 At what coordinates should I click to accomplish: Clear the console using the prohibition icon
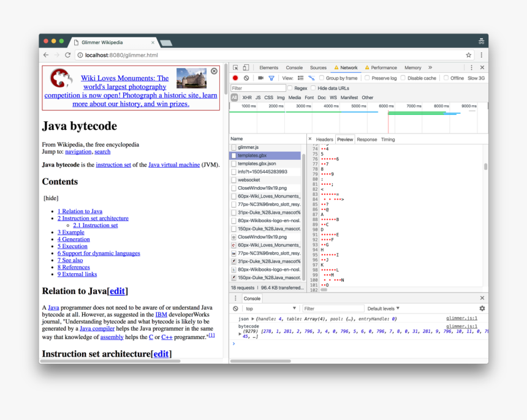235,308
